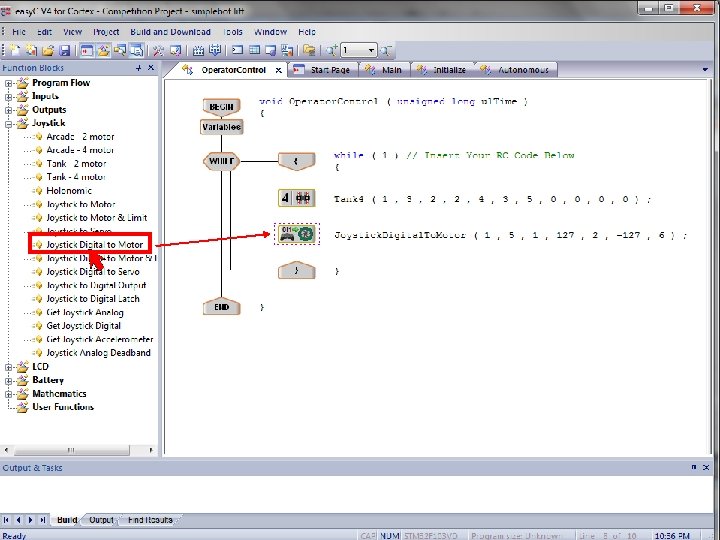Click the build tools wrench icon
This screenshot has width=720, height=540.
[x=158, y=50]
